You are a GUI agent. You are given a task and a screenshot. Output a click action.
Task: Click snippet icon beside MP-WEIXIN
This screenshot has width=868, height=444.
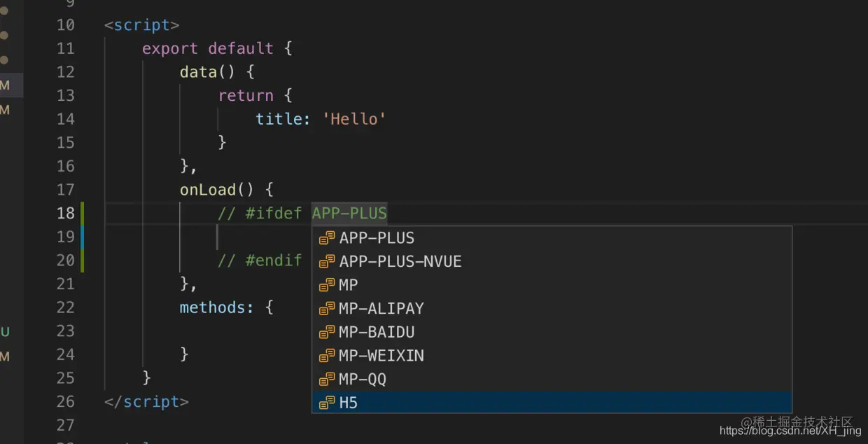point(327,356)
